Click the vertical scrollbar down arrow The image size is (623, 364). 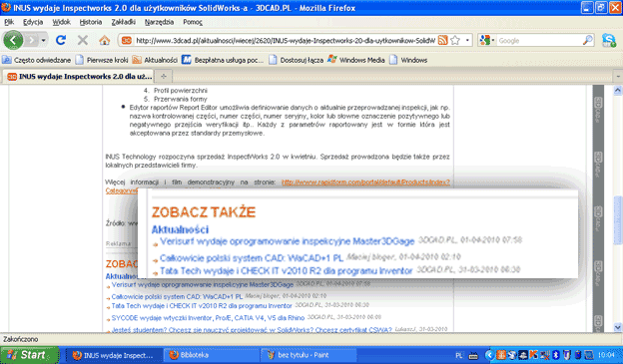pos(617,327)
